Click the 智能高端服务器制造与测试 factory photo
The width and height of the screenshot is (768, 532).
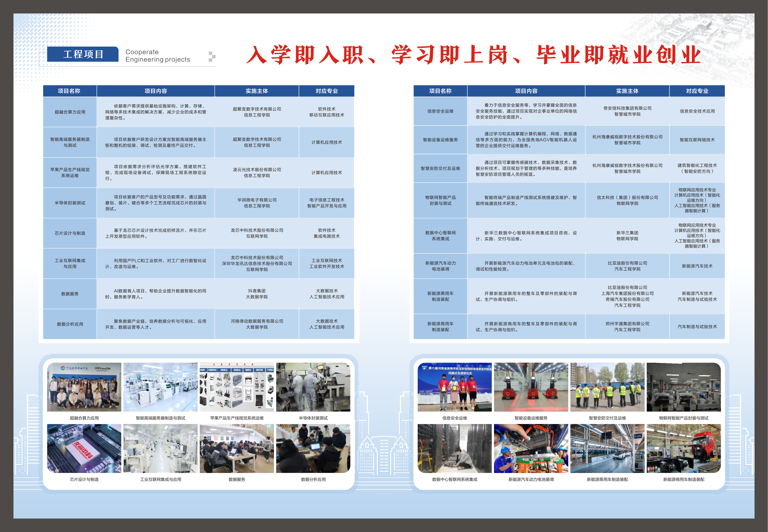[160, 387]
